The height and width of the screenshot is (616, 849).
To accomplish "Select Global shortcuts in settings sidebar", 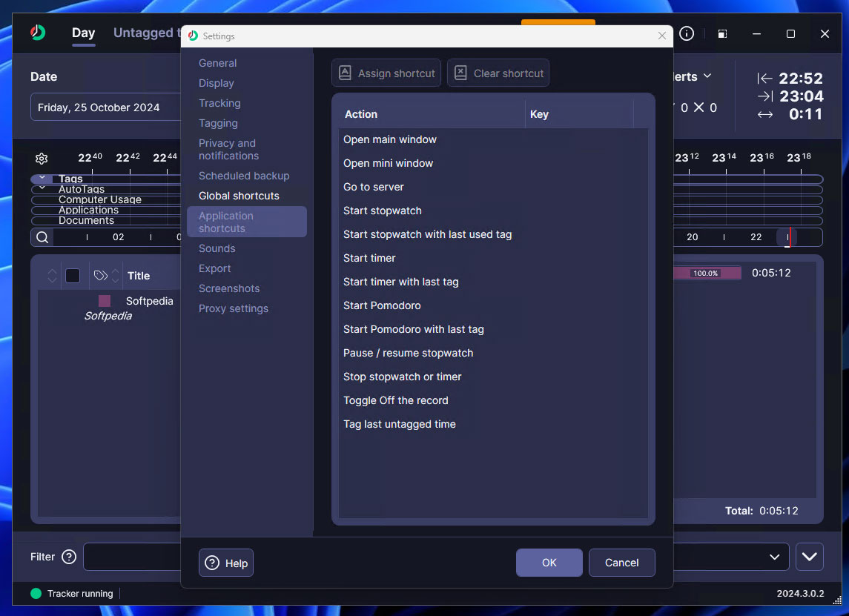I will pyautogui.click(x=239, y=196).
